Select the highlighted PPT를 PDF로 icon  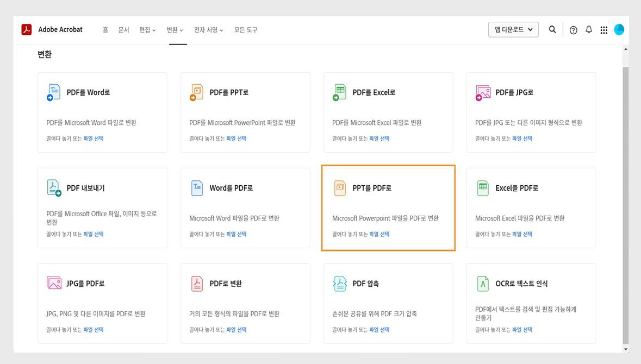click(x=339, y=187)
